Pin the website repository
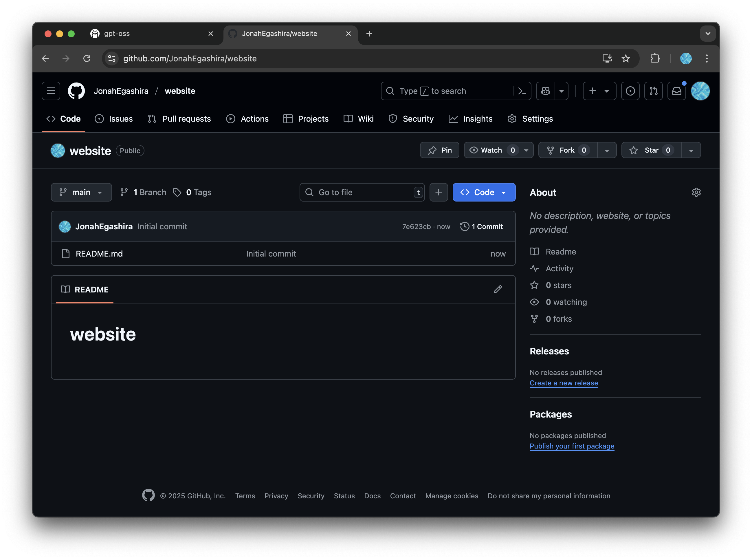This screenshot has width=752, height=560. click(440, 150)
